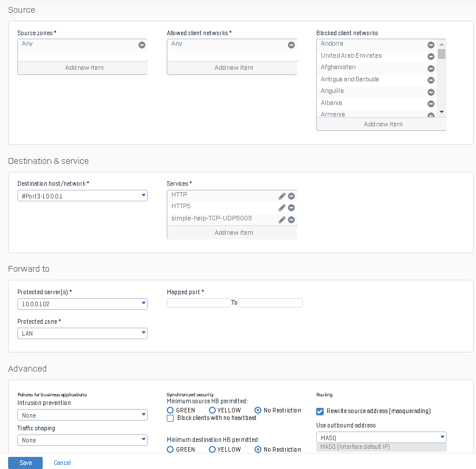Select YELLOW minimum destination HB radio

[212, 449]
